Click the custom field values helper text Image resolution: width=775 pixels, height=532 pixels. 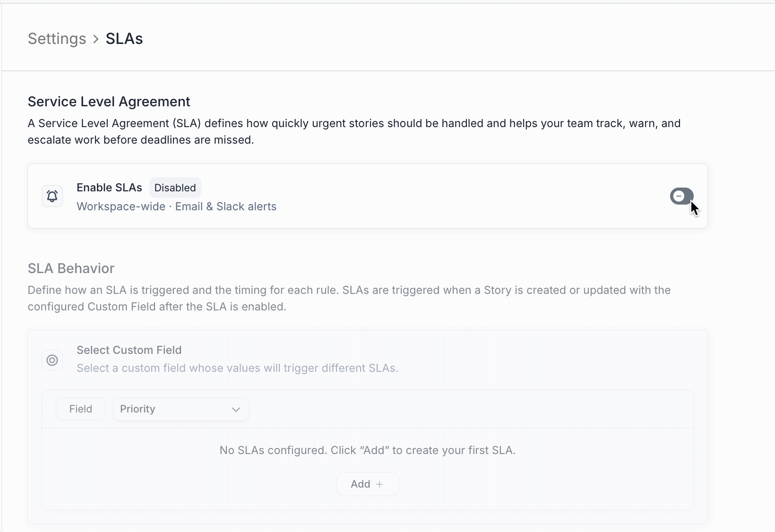click(237, 368)
